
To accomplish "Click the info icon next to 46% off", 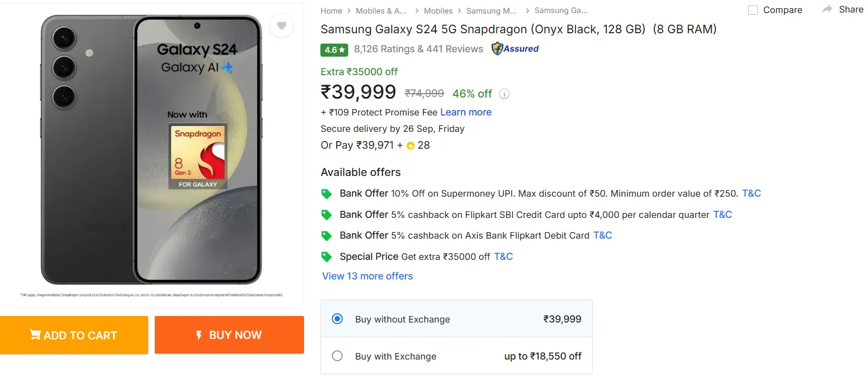I will (x=504, y=94).
